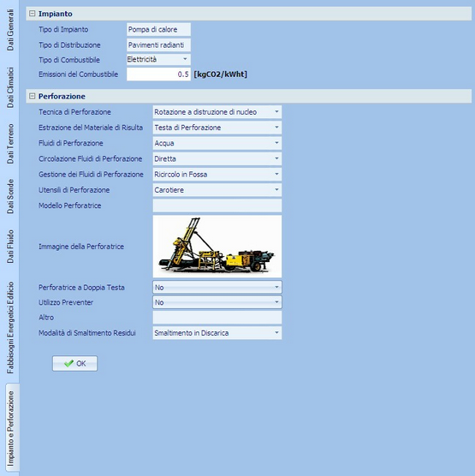Viewport: 475px width, 476px height.
Task: Switch to Dati Generali tab
Action: tap(10, 30)
